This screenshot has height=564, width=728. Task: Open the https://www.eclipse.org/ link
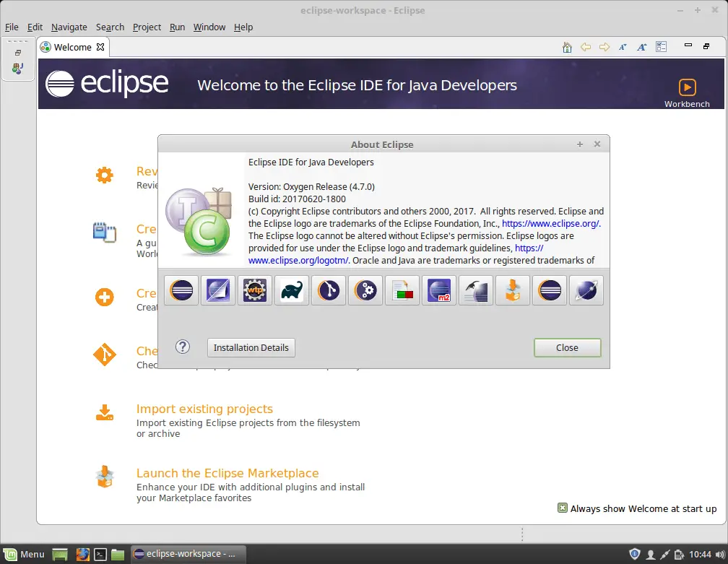tap(550, 223)
